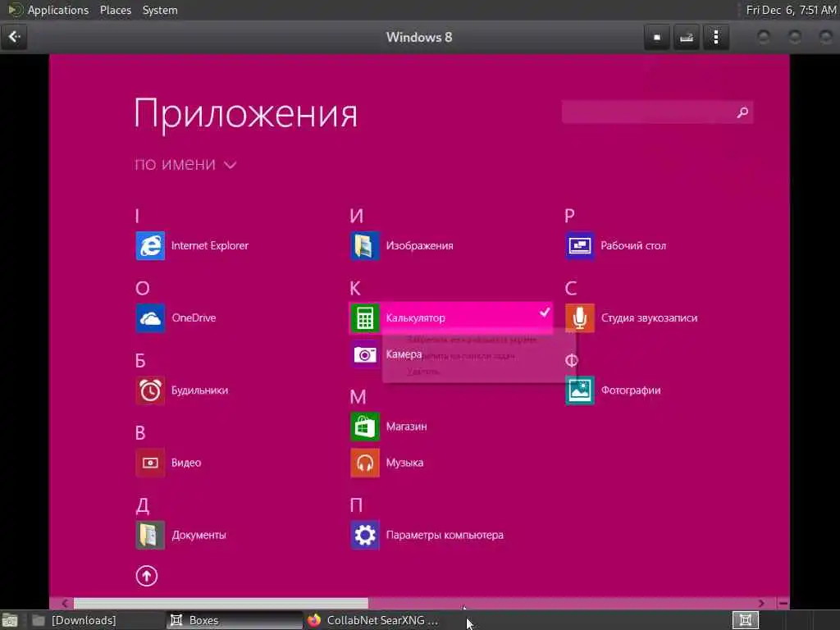Click the scrollbar left arrow
This screenshot has width=840, height=630.
pyautogui.click(x=64, y=603)
